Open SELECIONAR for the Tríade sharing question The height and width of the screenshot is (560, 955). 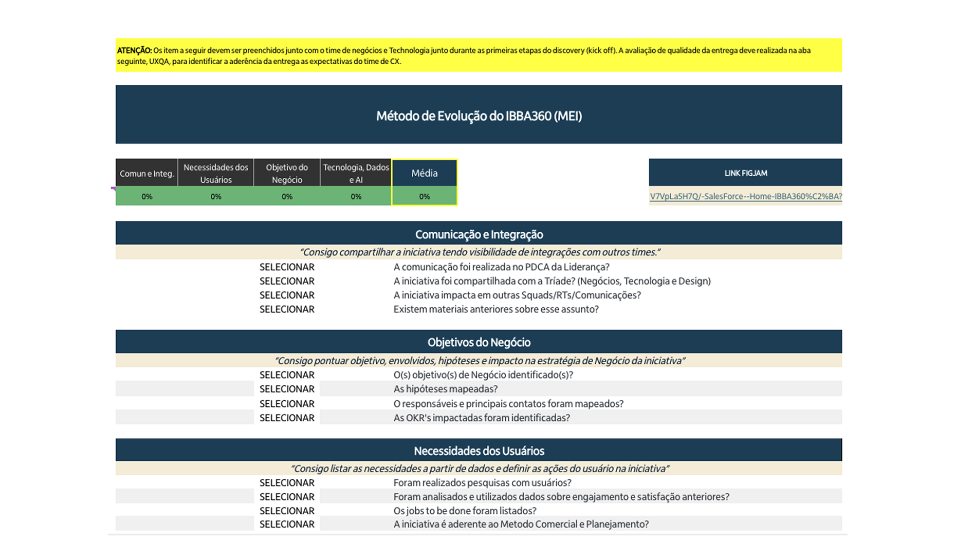tap(287, 281)
